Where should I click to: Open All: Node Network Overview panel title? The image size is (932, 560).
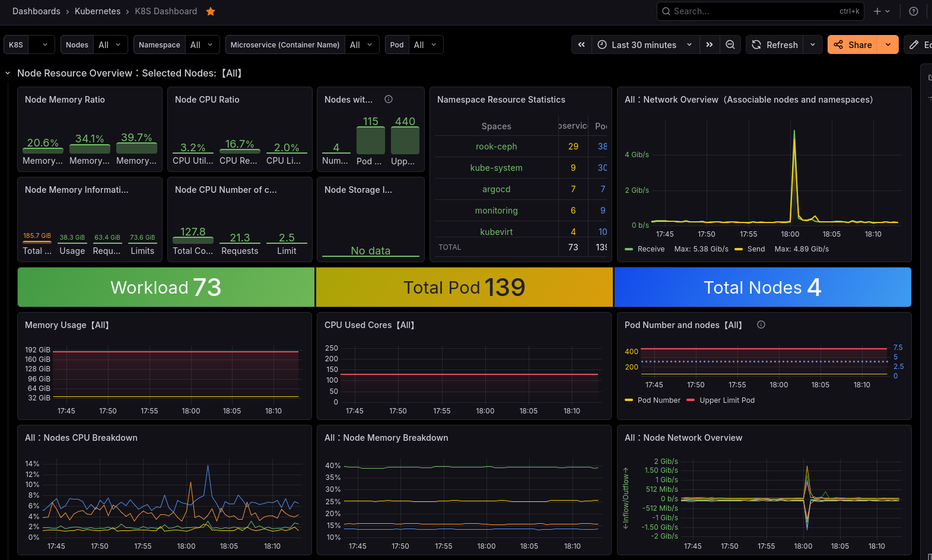683,438
